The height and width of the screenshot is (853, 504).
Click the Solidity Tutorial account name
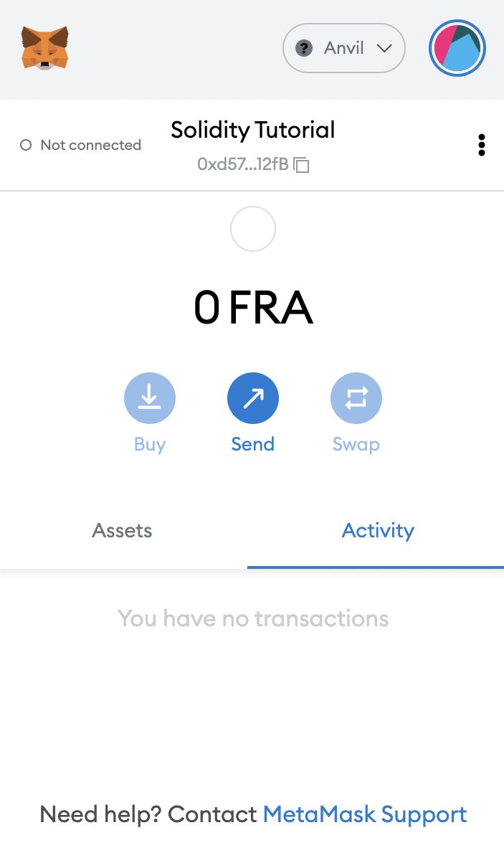pos(253,130)
